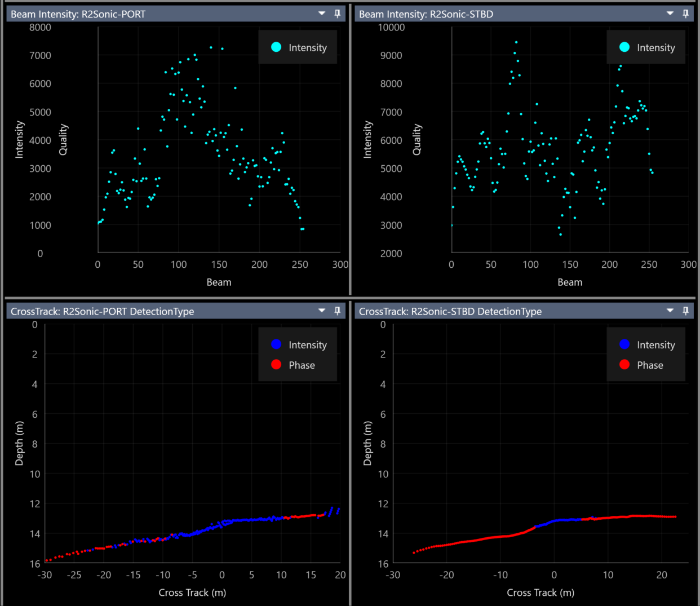Click cyan Intensity legend marker in PORT beam chart
700x606 pixels.
tap(276, 47)
